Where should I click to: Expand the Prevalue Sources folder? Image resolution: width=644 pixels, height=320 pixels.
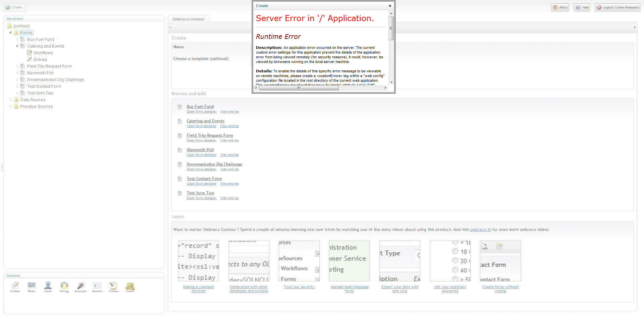pyautogui.click(x=10, y=107)
